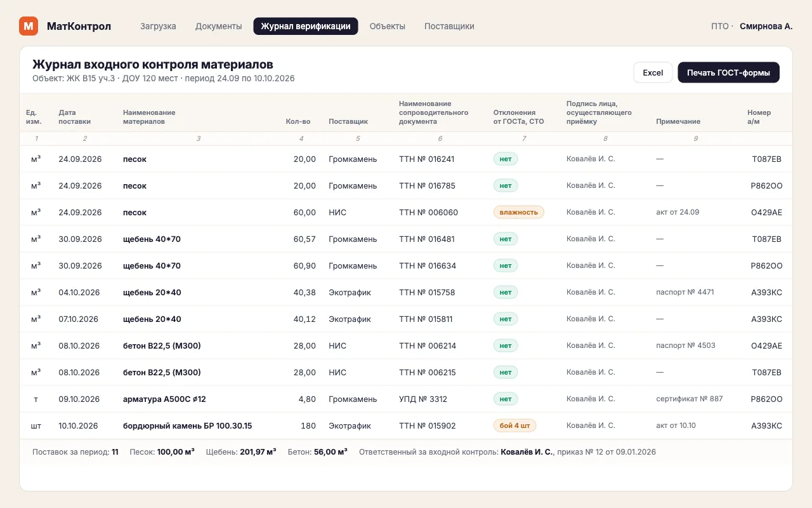Select document ТТН № 006060
Viewport: 812px width, 508px height.
tap(428, 212)
